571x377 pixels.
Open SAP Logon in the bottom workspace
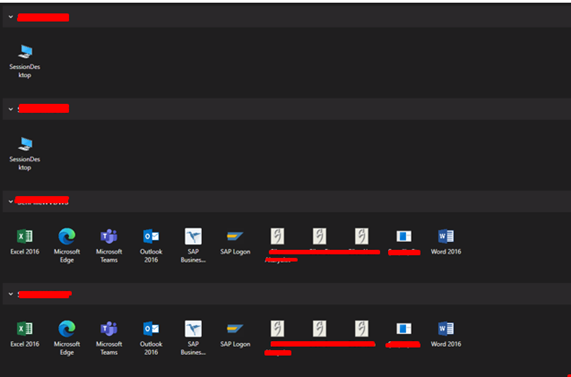click(x=235, y=334)
